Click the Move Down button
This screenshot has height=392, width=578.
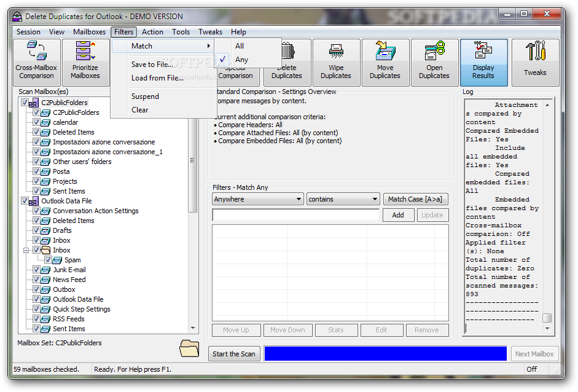[x=288, y=330]
